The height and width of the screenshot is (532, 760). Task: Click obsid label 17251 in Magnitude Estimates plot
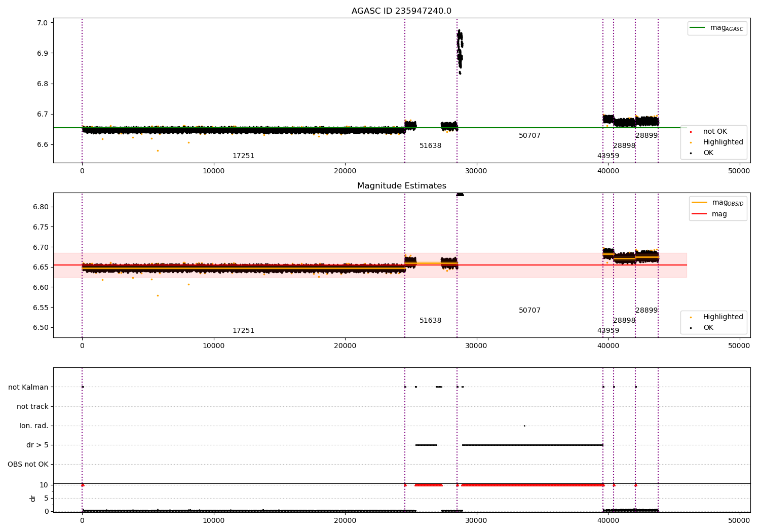(x=243, y=331)
